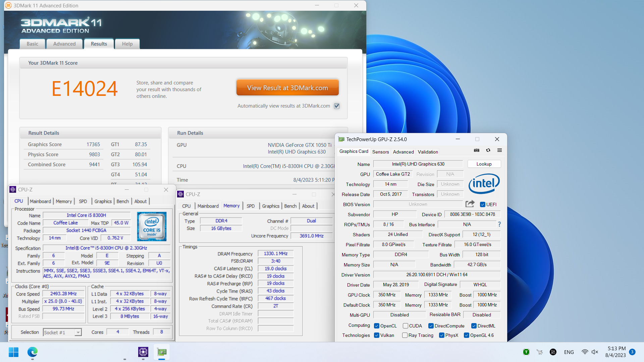Viewport: 644px width, 362px height.
Task: Click the Intel Core i5 badge in CPU-Z
Action: (x=152, y=226)
